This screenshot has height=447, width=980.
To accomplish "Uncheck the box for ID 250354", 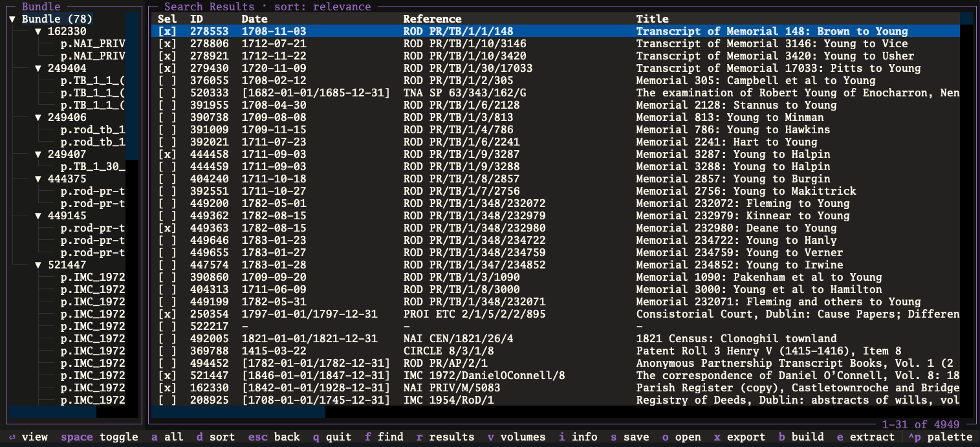I will pyautogui.click(x=167, y=314).
